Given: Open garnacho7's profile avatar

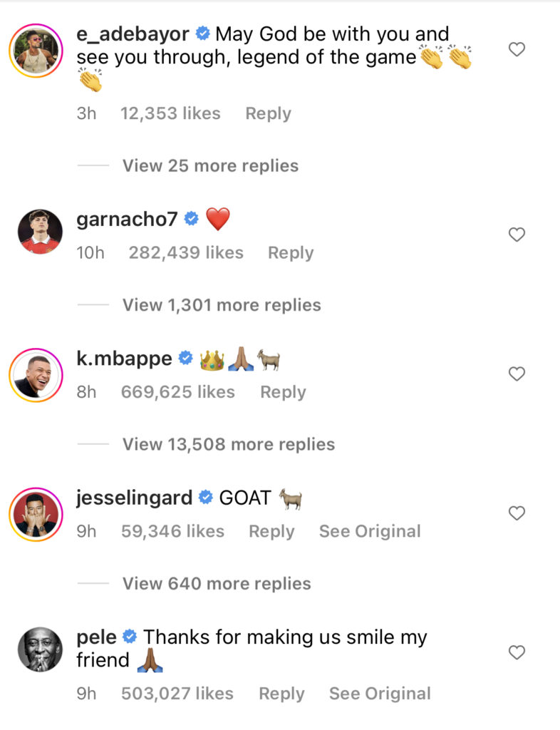Looking at the screenshot, I should click(x=40, y=232).
